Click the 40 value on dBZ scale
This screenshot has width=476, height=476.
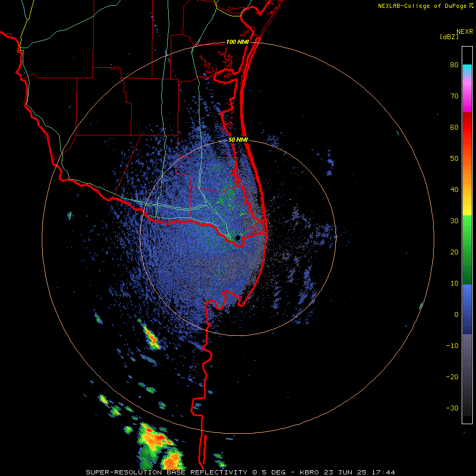tap(454, 190)
